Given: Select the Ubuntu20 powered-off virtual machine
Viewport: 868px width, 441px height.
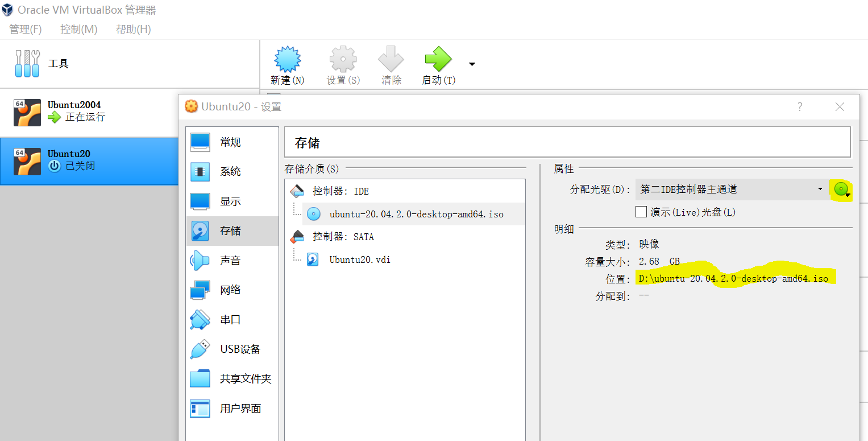Looking at the screenshot, I should click(x=89, y=161).
